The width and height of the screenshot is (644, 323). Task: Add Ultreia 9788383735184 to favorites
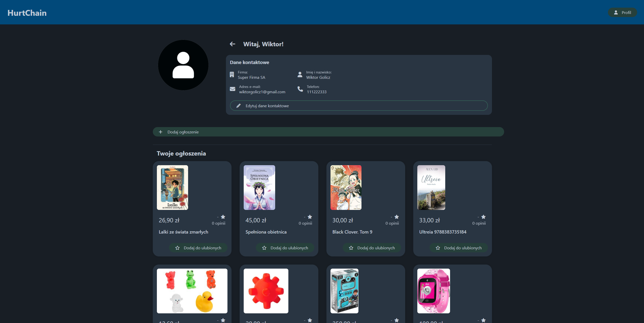coord(459,248)
